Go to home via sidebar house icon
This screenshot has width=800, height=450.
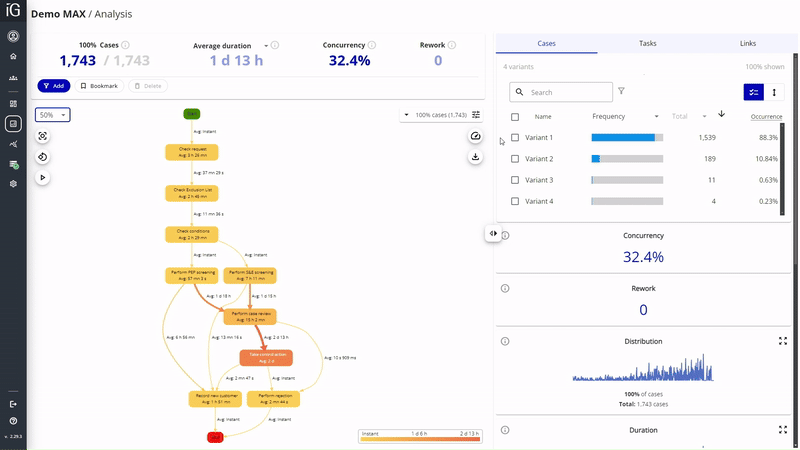(x=13, y=56)
